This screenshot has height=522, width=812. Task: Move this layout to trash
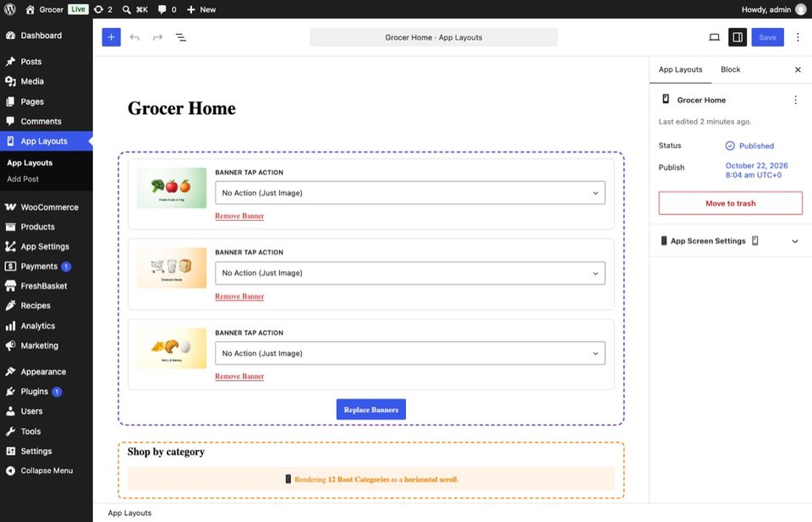pos(730,203)
